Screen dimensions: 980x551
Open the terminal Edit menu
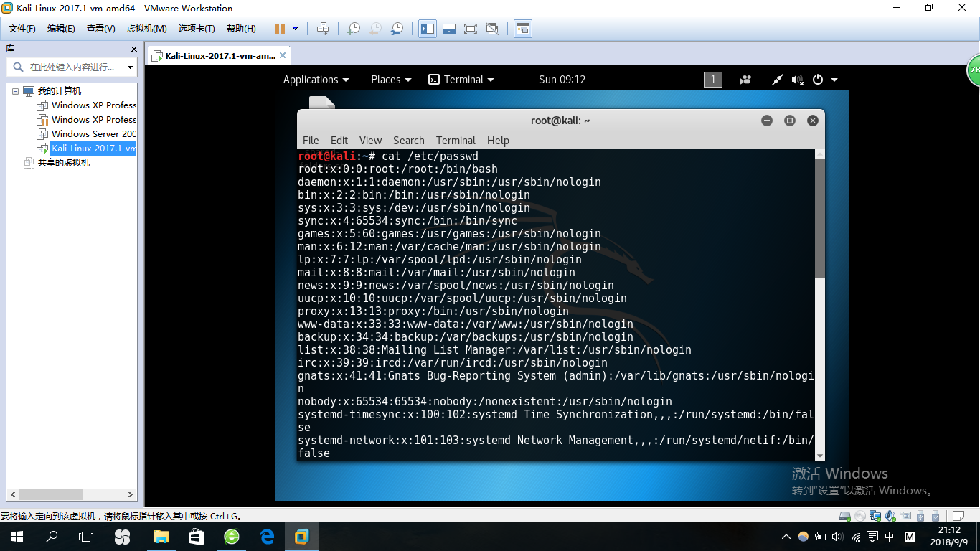(x=339, y=141)
